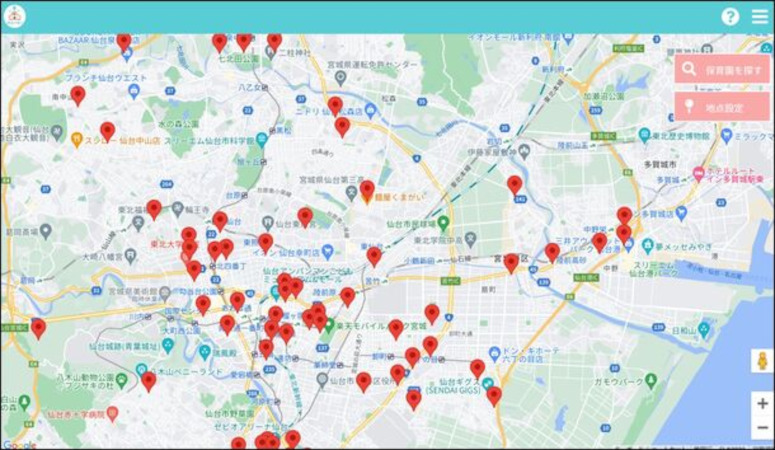
Task: Select red pin above スシロー仙台中山店
Action: pyautogui.click(x=107, y=131)
